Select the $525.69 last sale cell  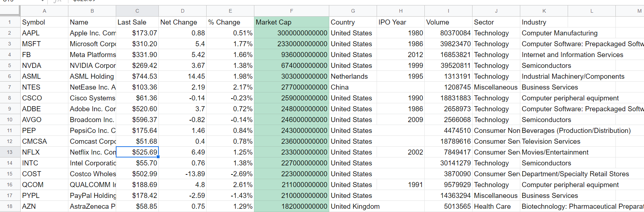(x=137, y=152)
